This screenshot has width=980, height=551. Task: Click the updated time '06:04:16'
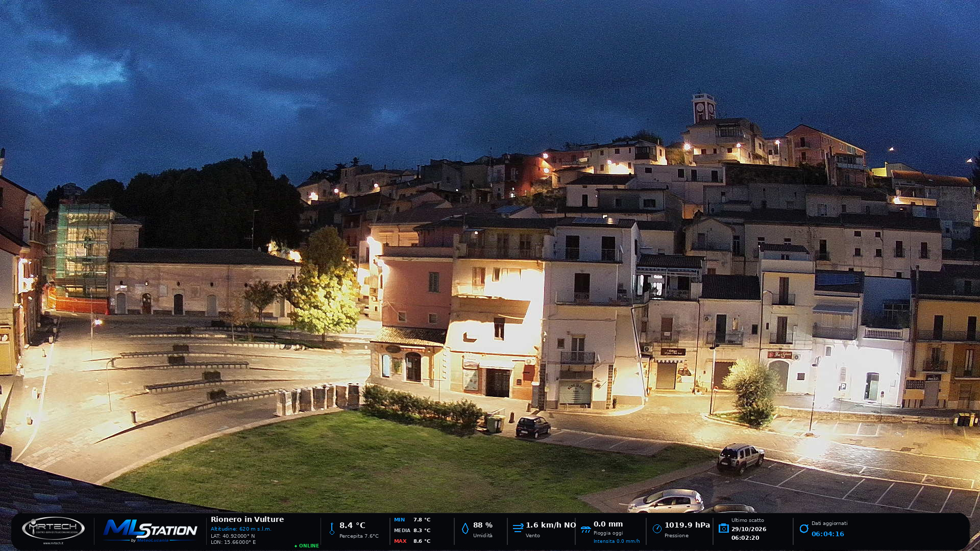(x=827, y=534)
